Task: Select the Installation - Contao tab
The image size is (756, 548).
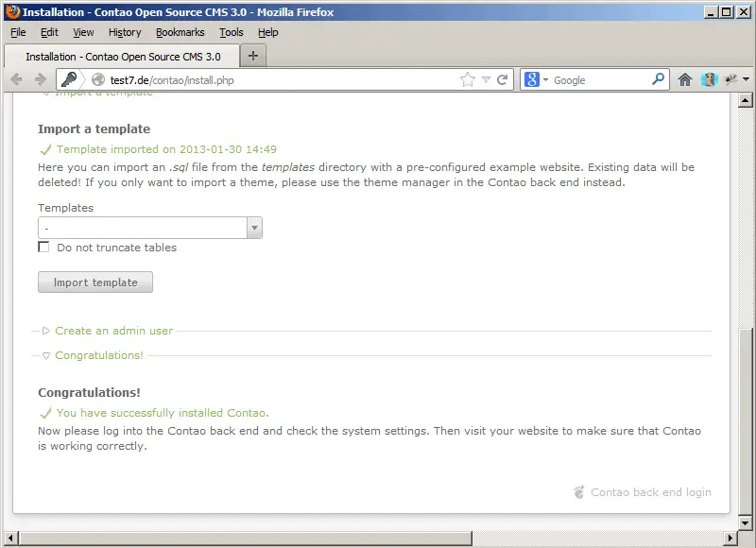Action: 123,57
